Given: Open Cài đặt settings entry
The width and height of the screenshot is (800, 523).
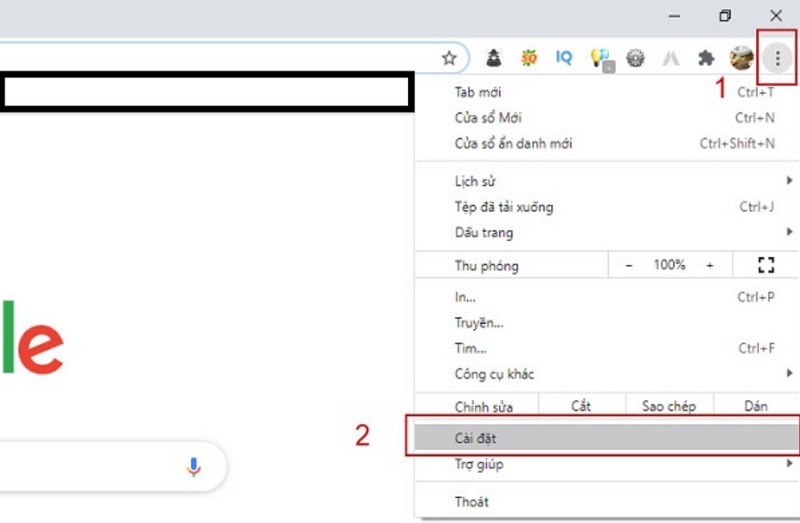Looking at the screenshot, I should pyautogui.click(x=607, y=438).
